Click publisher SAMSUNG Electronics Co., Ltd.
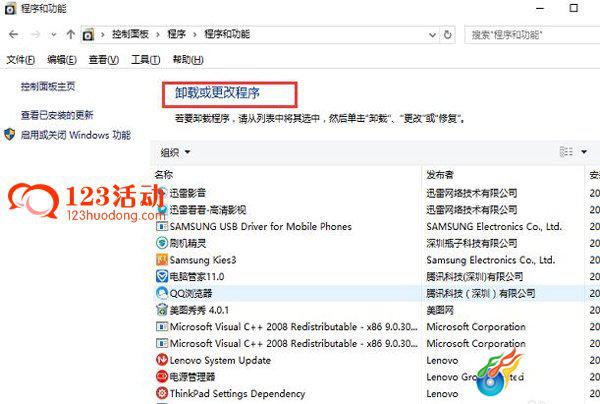This screenshot has width=600, height=404. tap(494, 226)
